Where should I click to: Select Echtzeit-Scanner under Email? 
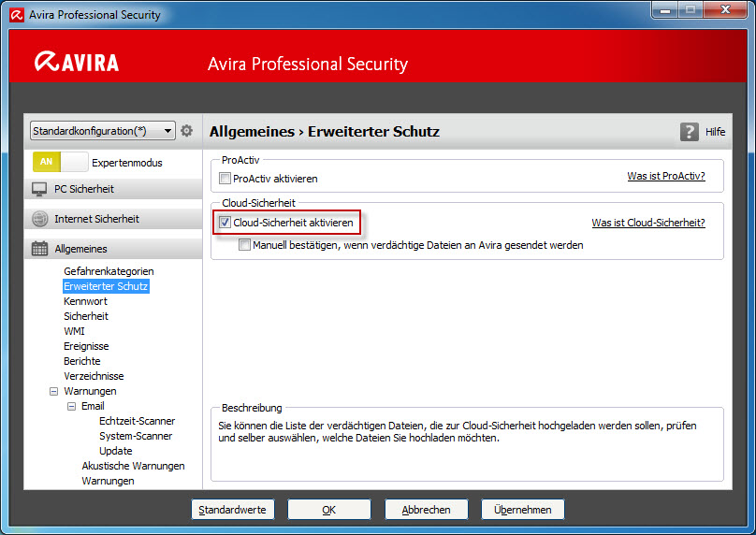pos(137,421)
